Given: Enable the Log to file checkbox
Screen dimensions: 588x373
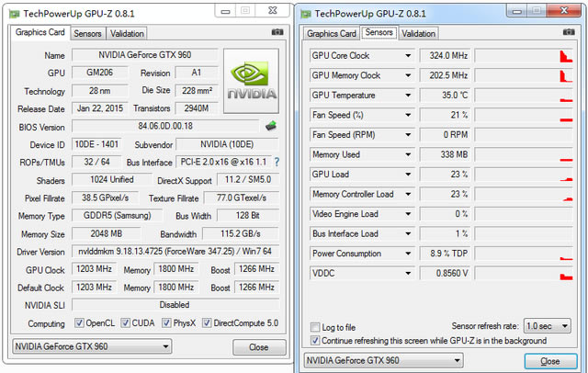Looking at the screenshot, I should 315,327.
